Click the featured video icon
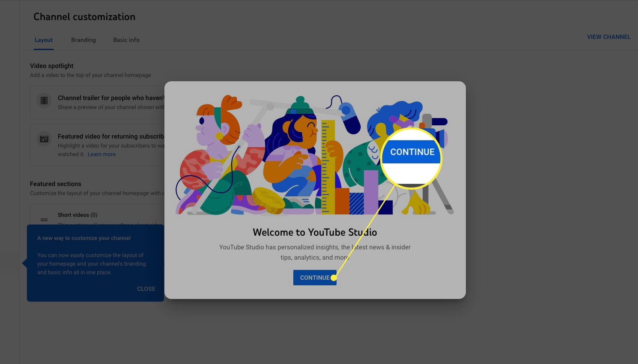This screenshot has width=638, height=364. tap(44, 139)
